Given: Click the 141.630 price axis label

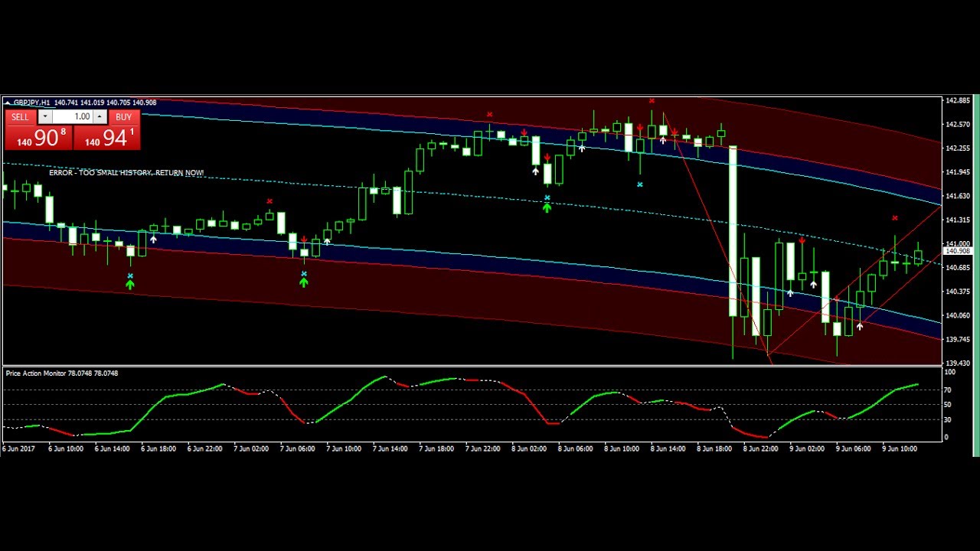Looking at the screenshot, I should (958, 196).
